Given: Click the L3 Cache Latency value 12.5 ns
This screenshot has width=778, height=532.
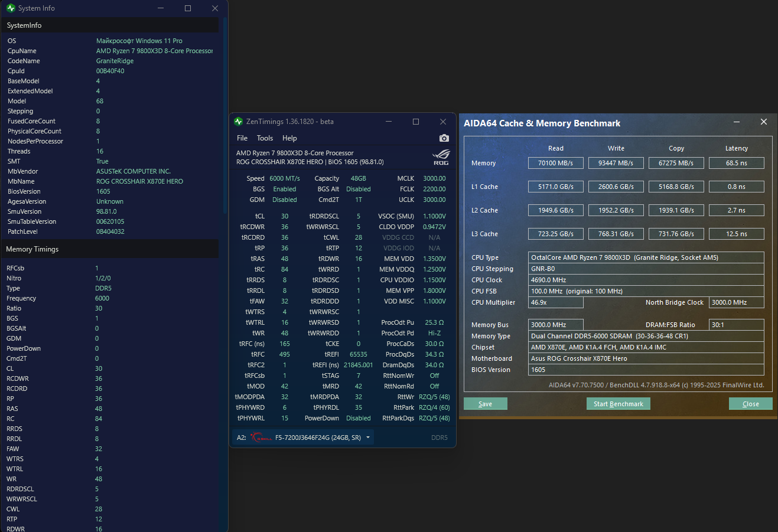Looking at the screenshot, I should click(x=737, y=234).
